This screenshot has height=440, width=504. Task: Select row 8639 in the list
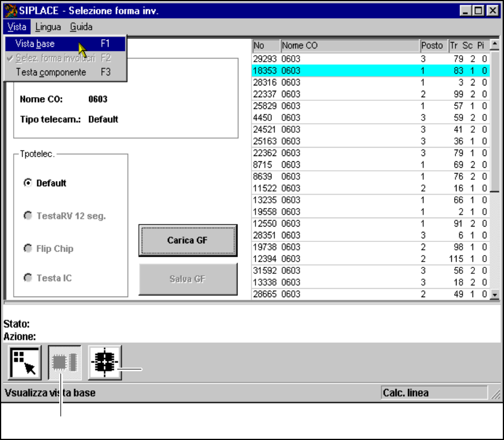[x=371, y=177]
